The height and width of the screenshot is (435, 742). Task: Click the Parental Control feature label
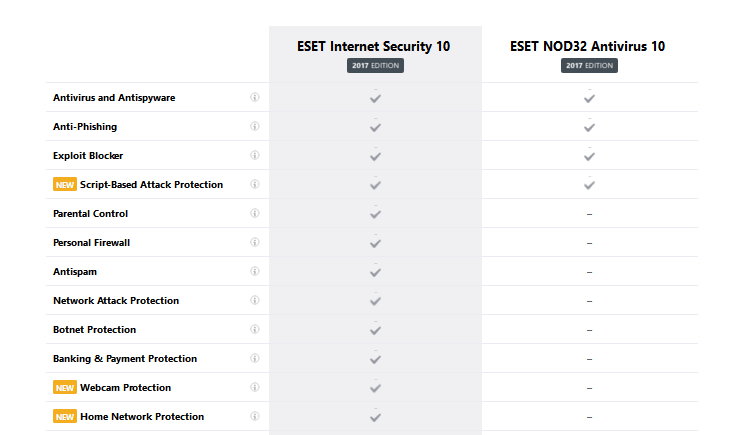90,213
